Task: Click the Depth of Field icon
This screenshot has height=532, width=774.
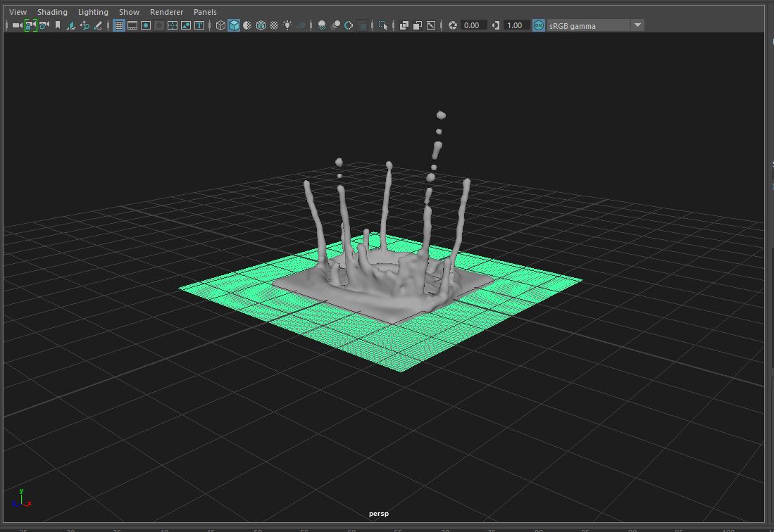Action: [362, 25]
